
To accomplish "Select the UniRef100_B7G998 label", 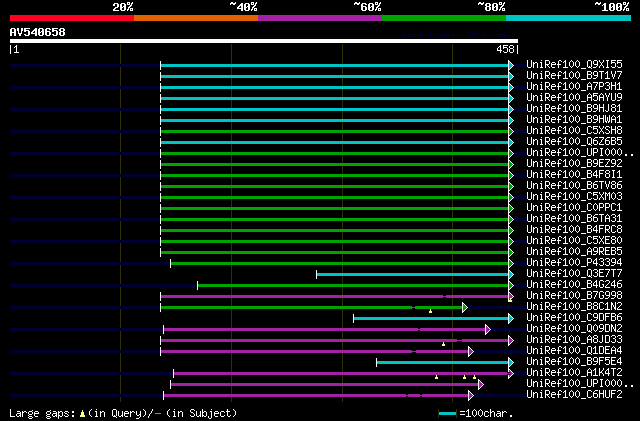I will (x=574, y=296).
